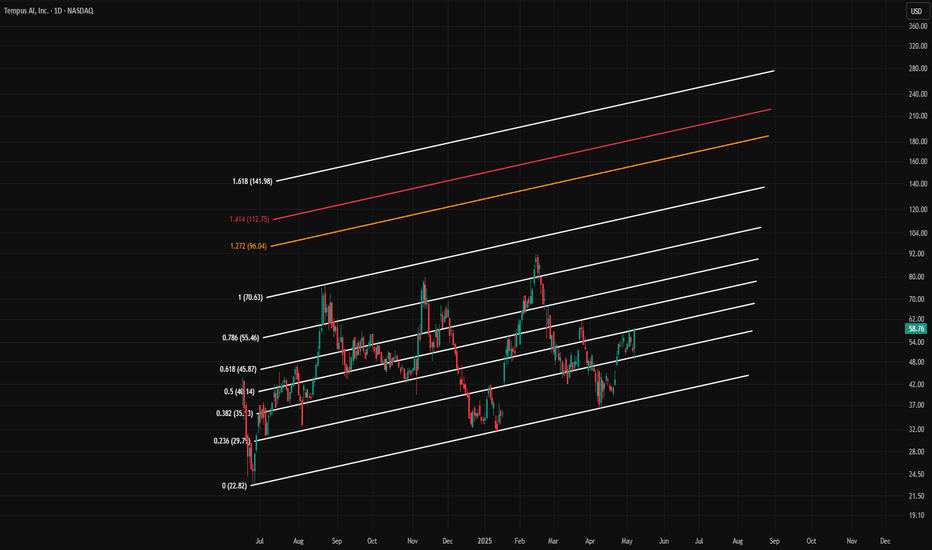Click the 1.618 (141.98) Fibonacci label
The height and width of the screenshot is (550, 932).
tap(253, 181)
